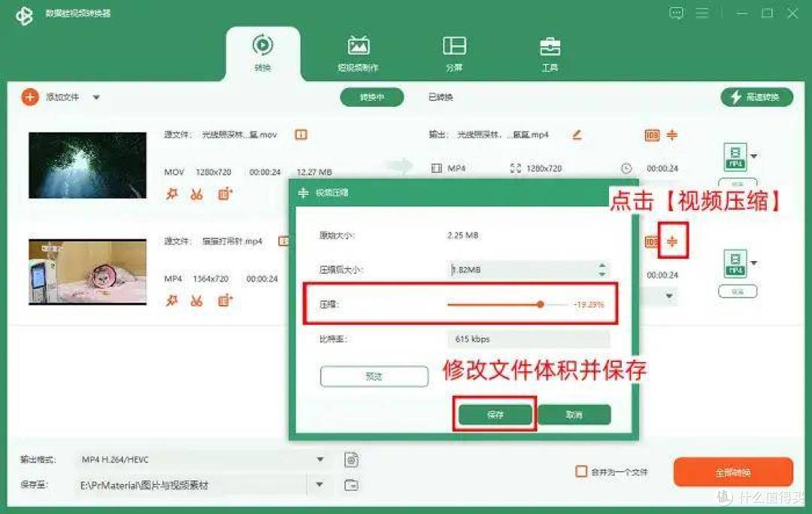Toggle the 合并为一个文件 merge checkbox
Screen dimensions: 812x514
pyautogui.click(x=581, y=472)
